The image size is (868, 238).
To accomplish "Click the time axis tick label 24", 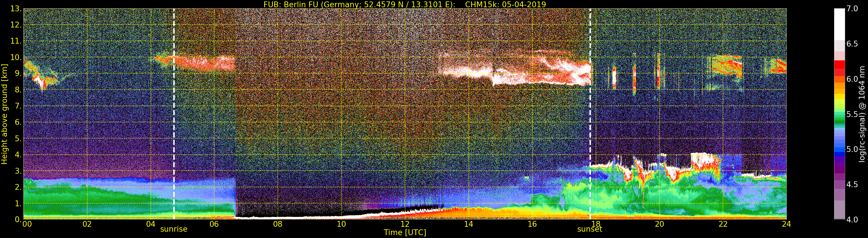I will coord(786,224).
